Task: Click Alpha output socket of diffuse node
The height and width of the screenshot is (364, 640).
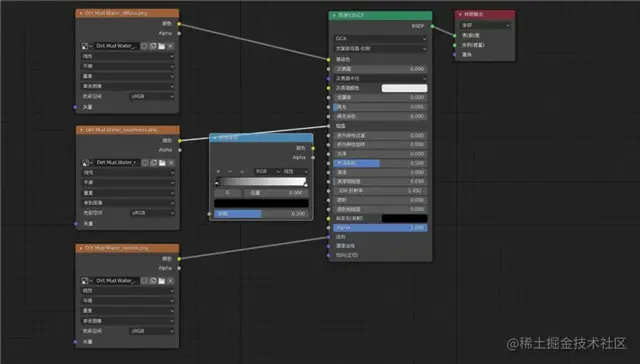Action: [179, 33]
